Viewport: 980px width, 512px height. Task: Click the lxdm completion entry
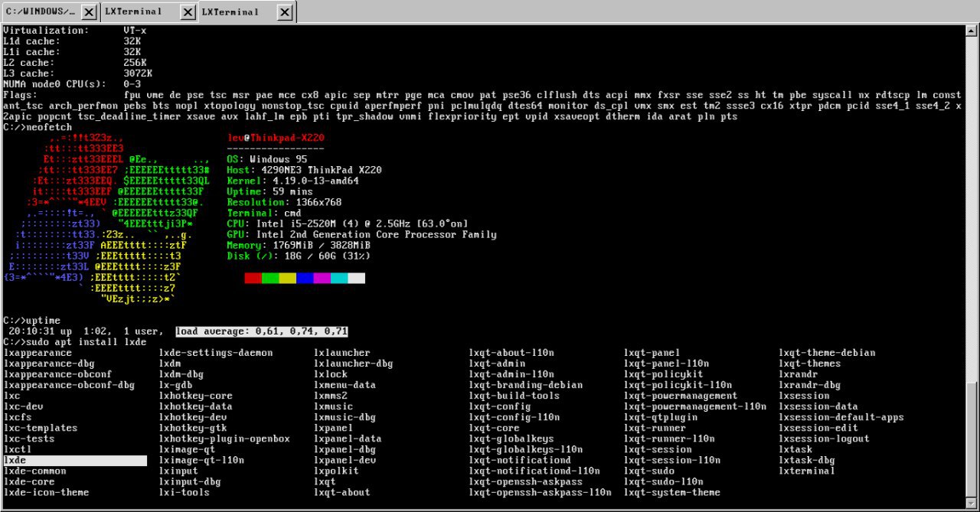pyautogui.click(x=170, y=364)
